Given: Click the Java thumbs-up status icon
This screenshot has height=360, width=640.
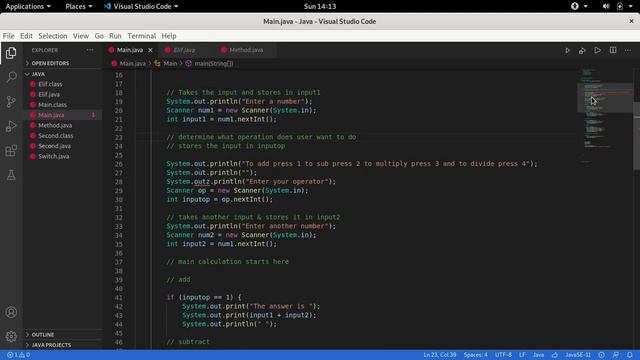Looking at the screenshot, I should coord(555,355).
